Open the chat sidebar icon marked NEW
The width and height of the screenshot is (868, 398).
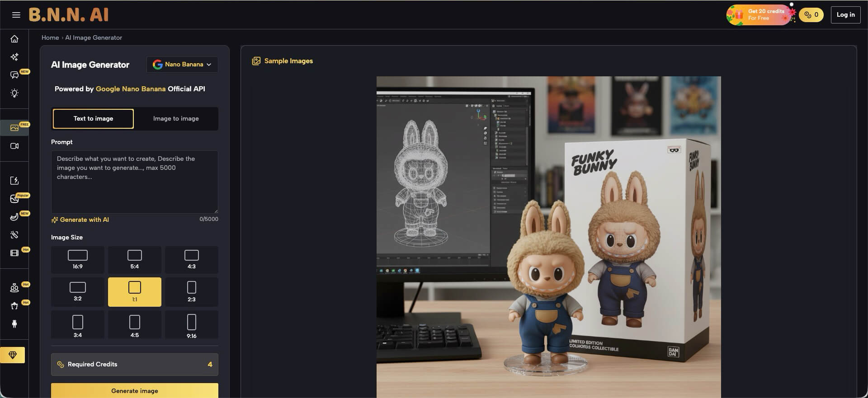[x=14, y=75]
